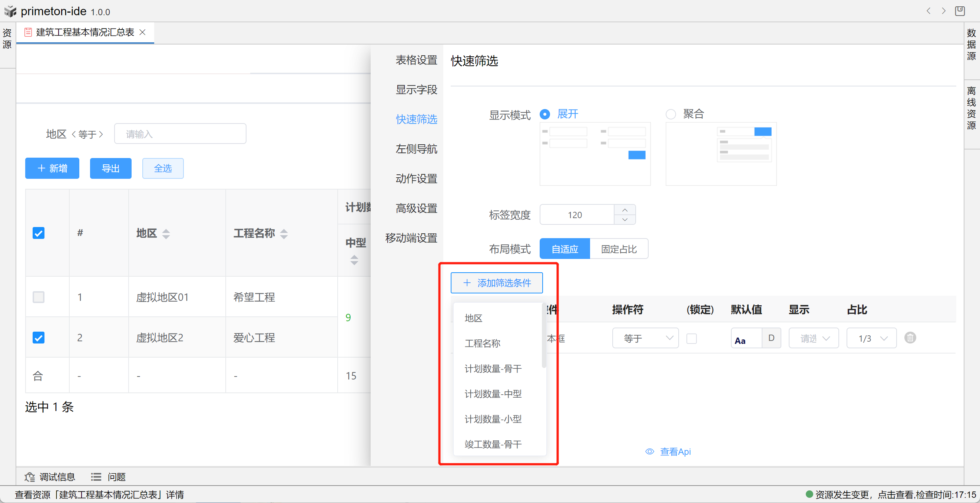The image size is (980, 503).
Task: Uncheck the checkbox for row 2 爱心工程
Action: click(x=39, y=338)
